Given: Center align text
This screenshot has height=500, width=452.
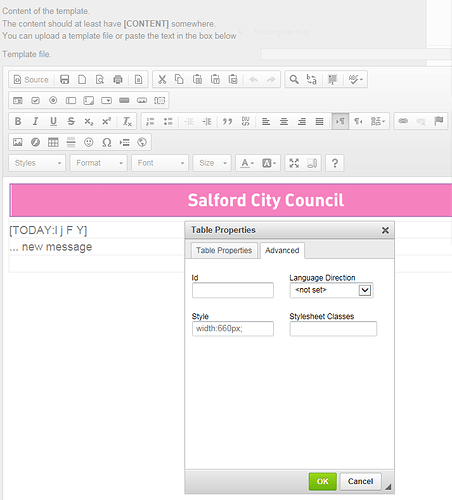Looking at the screenshot, I should pyautogui.click(x=284, y=121).
